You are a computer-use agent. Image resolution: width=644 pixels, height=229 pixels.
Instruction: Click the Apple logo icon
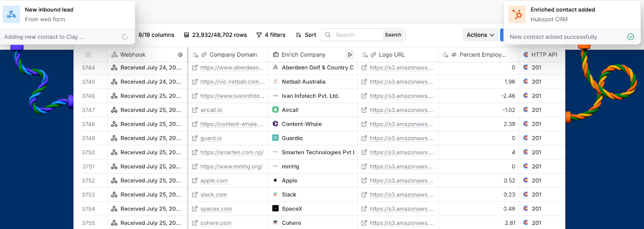275,180
